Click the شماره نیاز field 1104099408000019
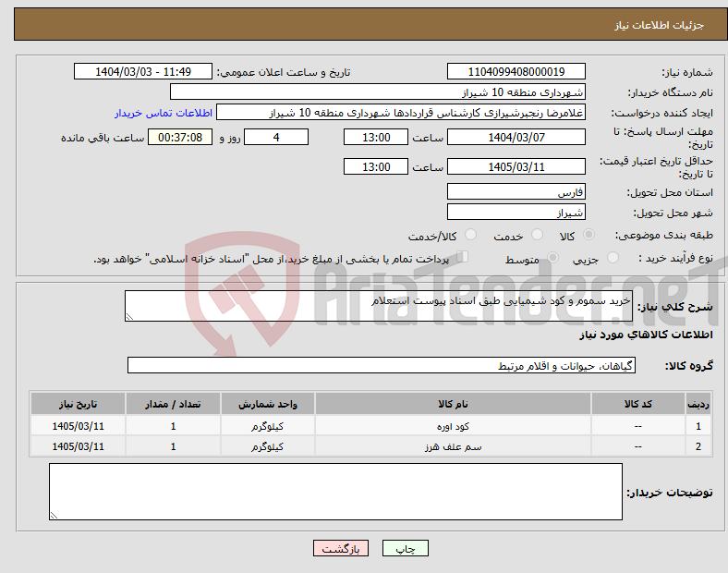The image size is (728, 573). [516, 71]
